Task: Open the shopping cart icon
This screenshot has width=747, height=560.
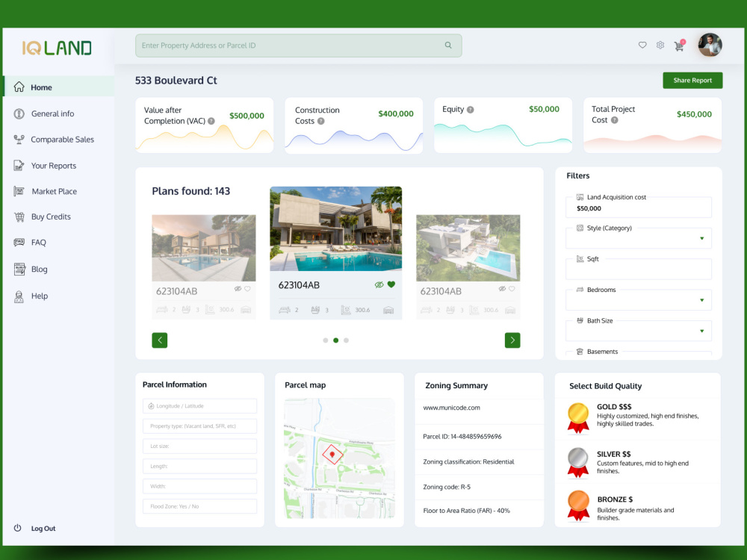Action: pyautogui.click(x=679, y=46)
